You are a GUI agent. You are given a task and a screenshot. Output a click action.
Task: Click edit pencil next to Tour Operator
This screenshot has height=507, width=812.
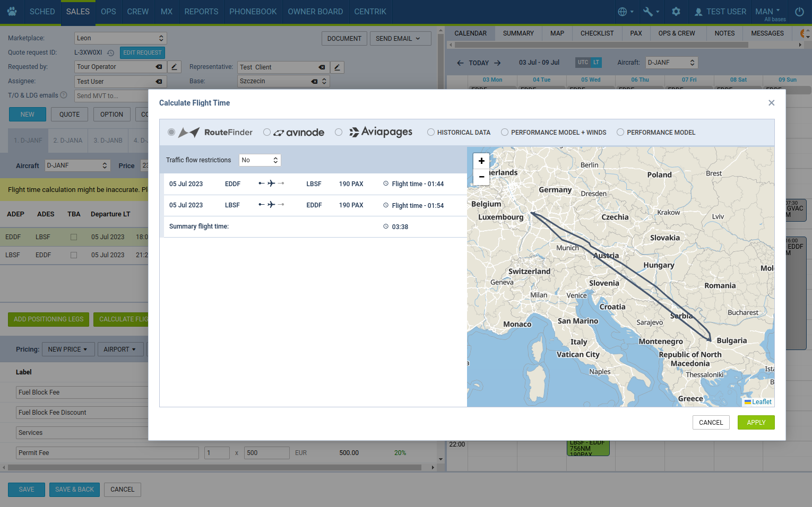click(x=174, y=67)
